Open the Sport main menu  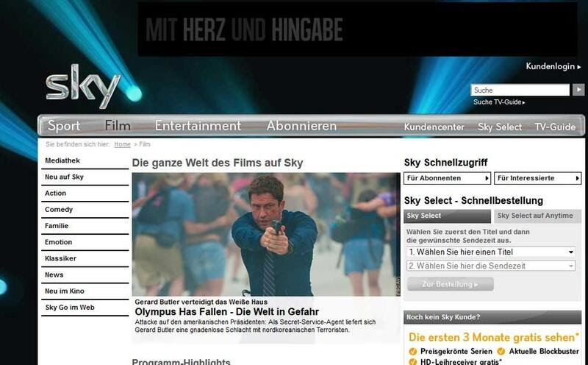click(x=64, y=125)
